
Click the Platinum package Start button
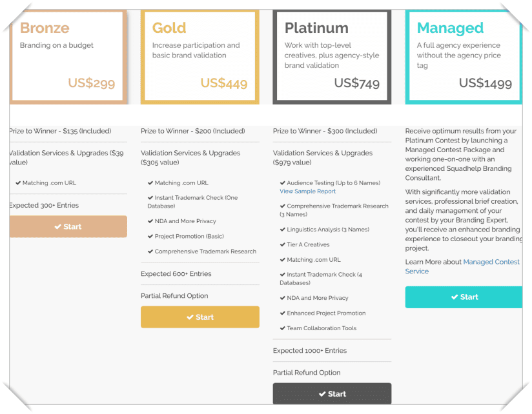point(332,393)
